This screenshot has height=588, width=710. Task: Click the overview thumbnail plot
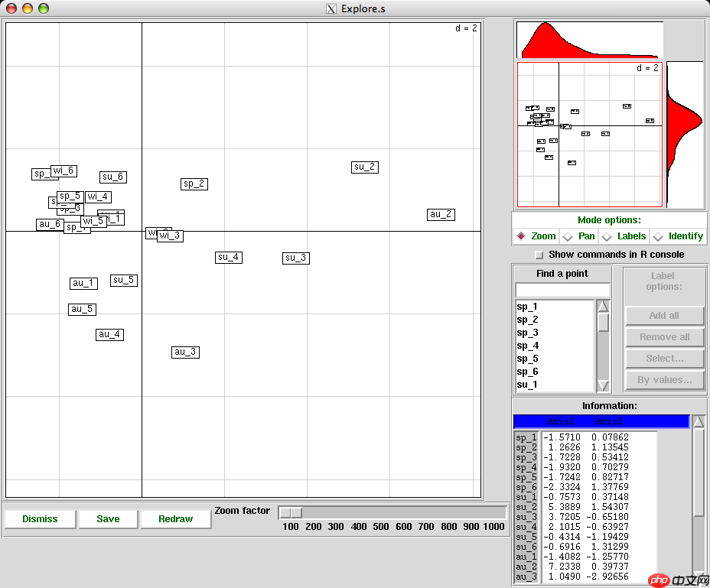(590, 135)
